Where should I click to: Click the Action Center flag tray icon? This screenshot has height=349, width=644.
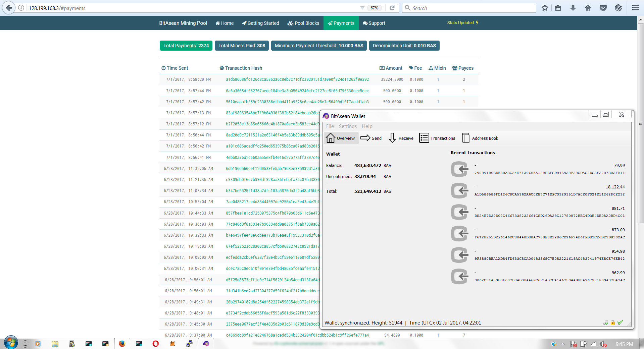(x=574, y=344)
